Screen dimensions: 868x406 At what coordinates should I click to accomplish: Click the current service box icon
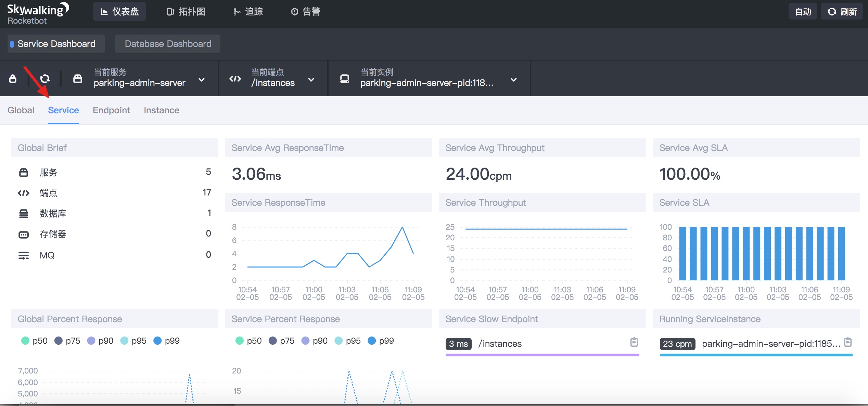point(78,79)
